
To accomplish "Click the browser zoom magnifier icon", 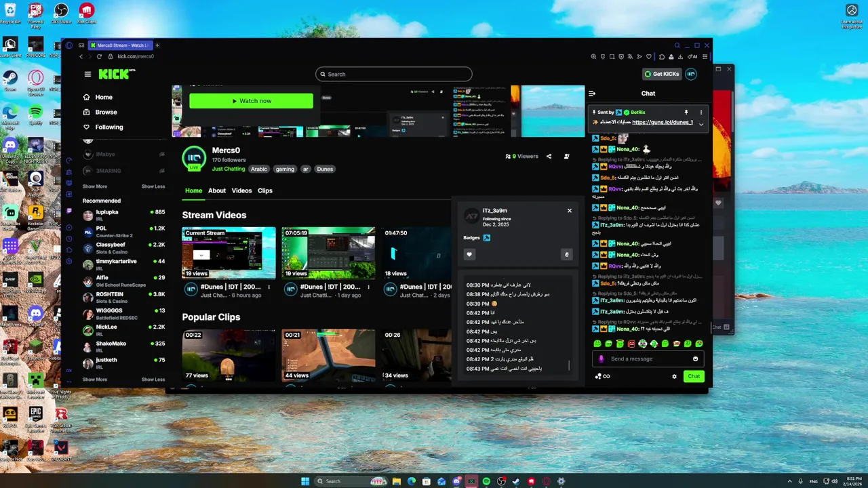I will (593, 56).
